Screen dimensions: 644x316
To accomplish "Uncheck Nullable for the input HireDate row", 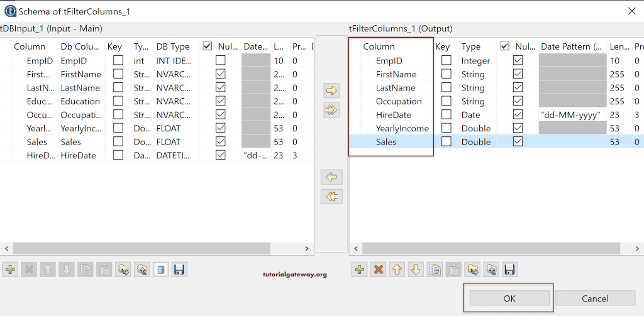I will (221, 156).
